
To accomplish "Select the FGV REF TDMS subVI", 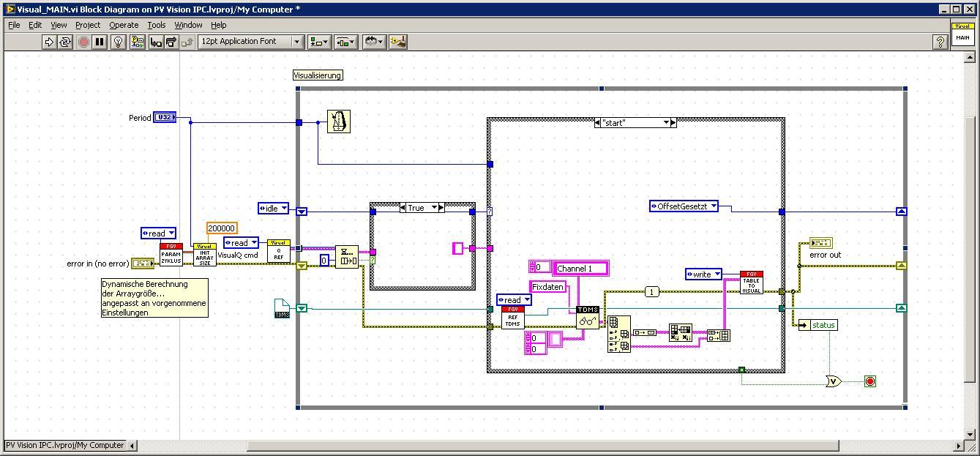I will pyautogui.click(x=512, y=318).
